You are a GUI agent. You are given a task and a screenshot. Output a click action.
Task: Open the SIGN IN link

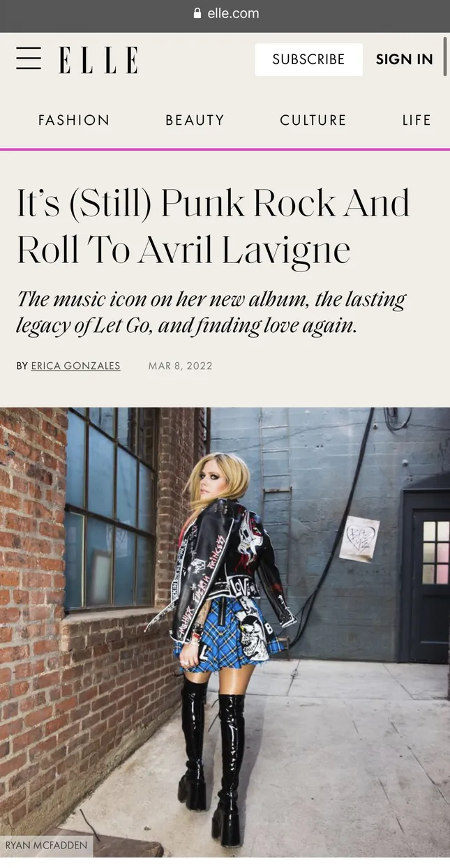click(x=405, y=59)
